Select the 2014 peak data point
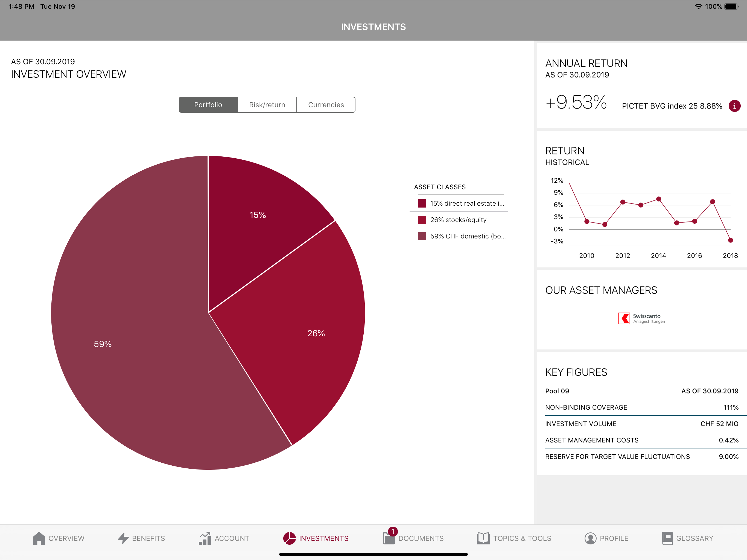 (658, 199)
